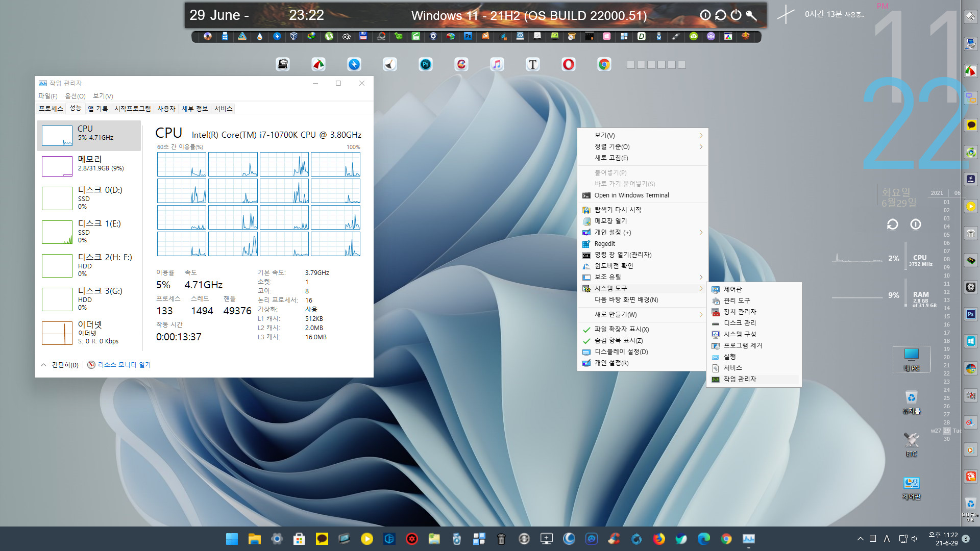
Task: Click the yellow play button icon on the taskbar
Action: click(x=366, y=539)
